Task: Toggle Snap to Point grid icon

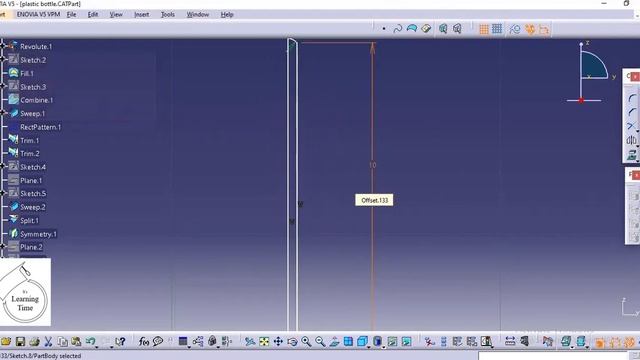Action: (x=497, y=29)
